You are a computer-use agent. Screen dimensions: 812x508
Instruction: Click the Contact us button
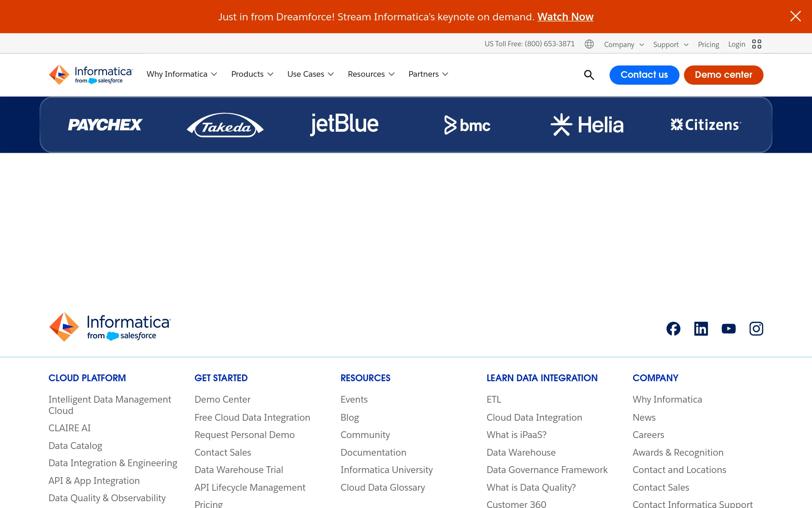644,75
